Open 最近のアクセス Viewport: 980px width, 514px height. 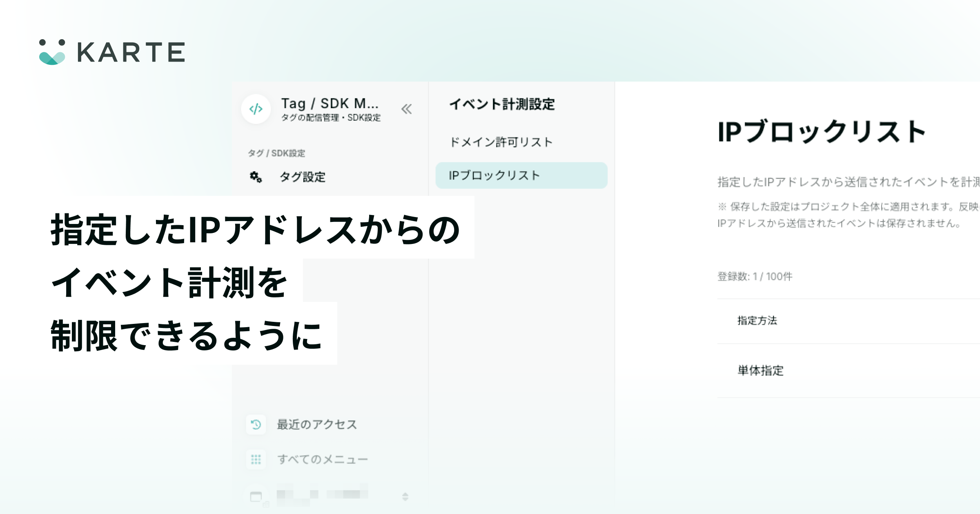[x=317, y=425]
